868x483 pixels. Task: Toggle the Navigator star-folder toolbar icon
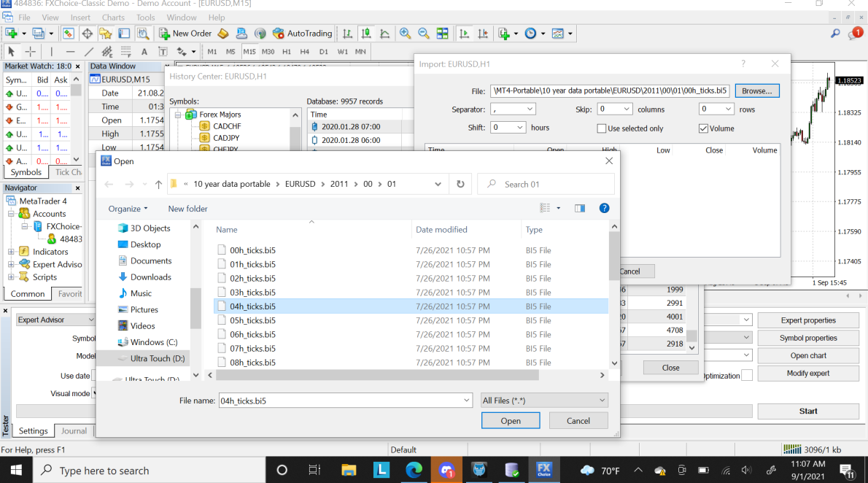point(105,34)
